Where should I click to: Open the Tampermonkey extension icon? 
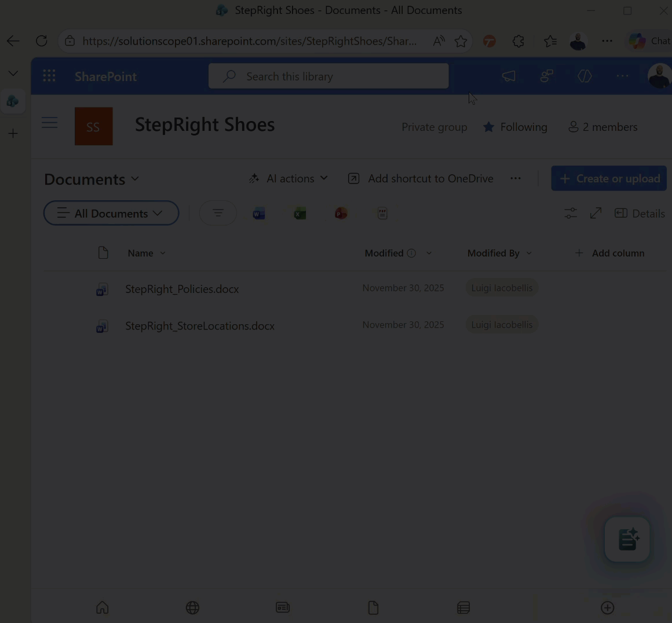pyautogui.click(x=490, y=41)
